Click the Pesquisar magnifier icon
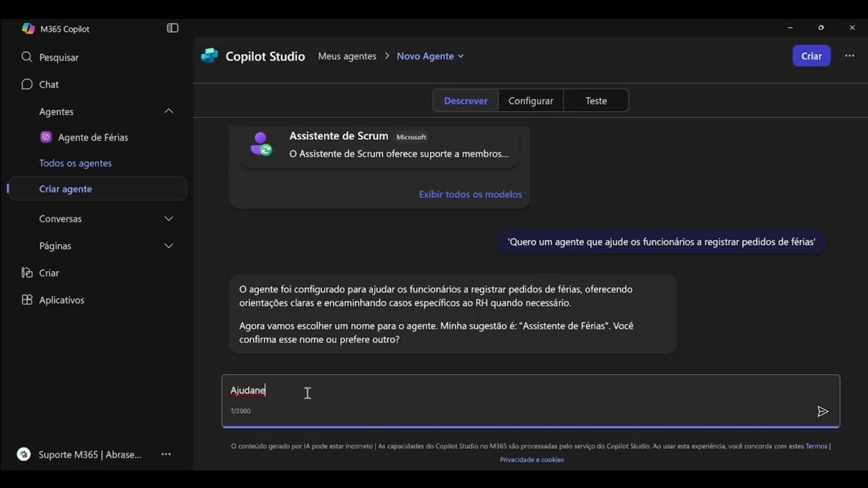The image size is (868, 488). [x=27, y=57]
